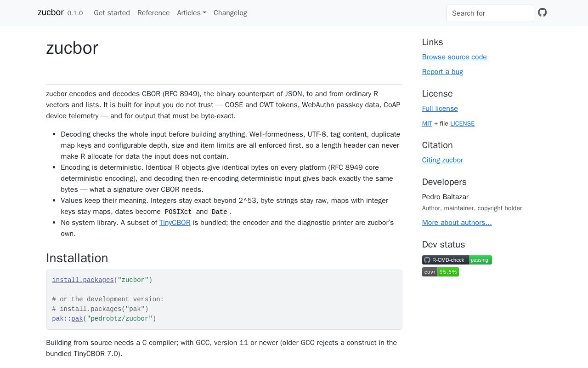Click the version number 0.1.0
Image resolution: width=588 pixels, height=368 pixels.
(75, 13)
